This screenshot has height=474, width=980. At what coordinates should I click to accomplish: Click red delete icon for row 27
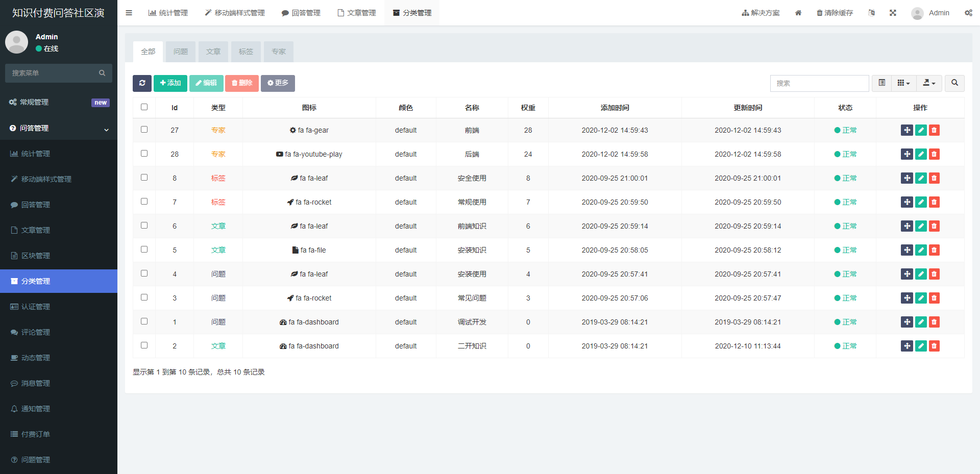934,130
